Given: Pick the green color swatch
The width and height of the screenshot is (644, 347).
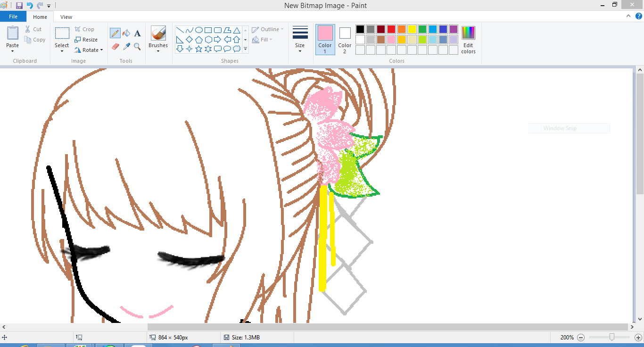Looking at the screenshot, I should point(422,29).
